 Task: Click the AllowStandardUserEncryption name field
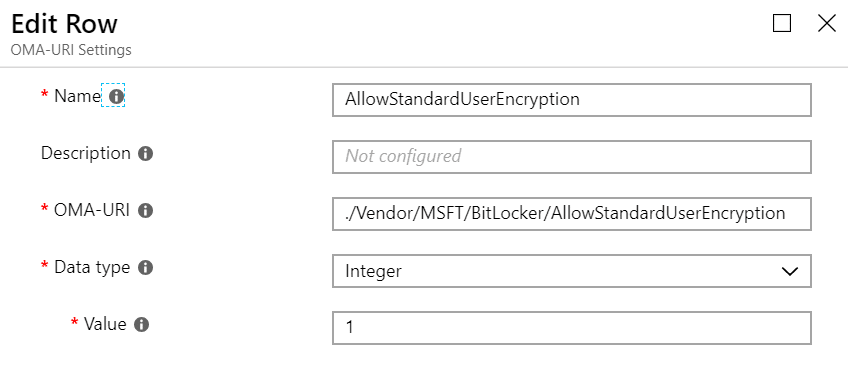click(572, 100)
